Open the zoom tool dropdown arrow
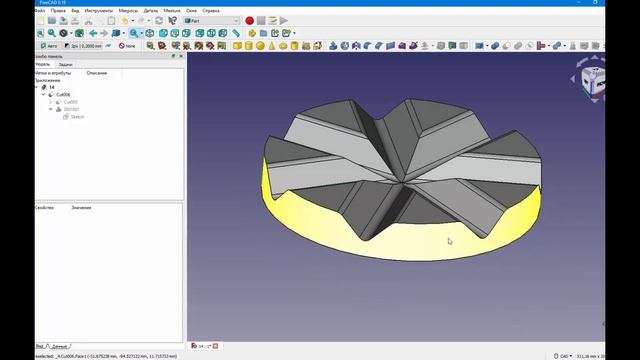640x360 pixels. pyautogui.click(x=141, y=33)
